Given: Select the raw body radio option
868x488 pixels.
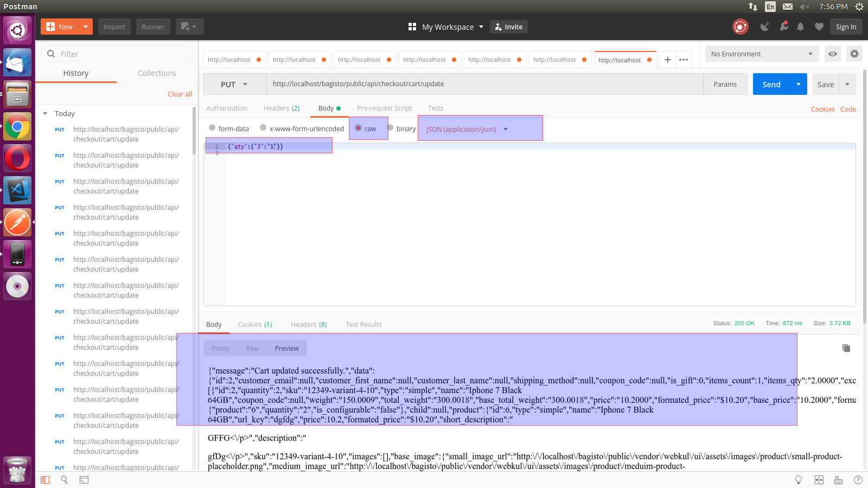Looking at the screenshot, I should click(359, 128).
